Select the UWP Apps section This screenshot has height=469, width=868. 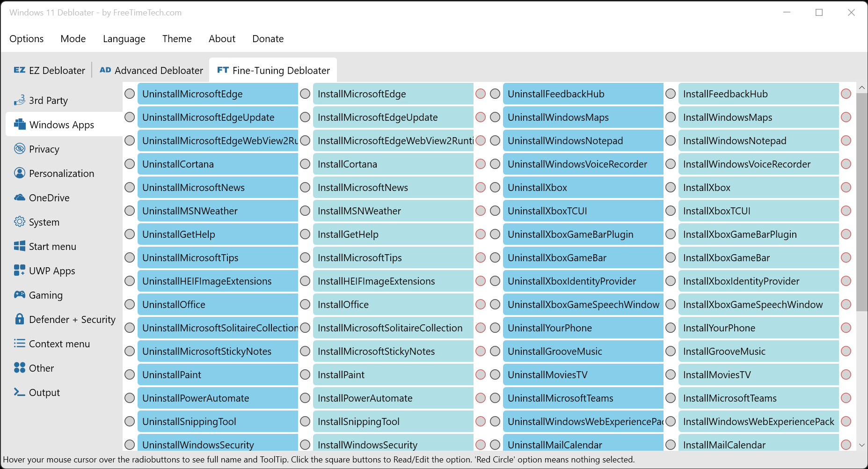coord(51,271)
